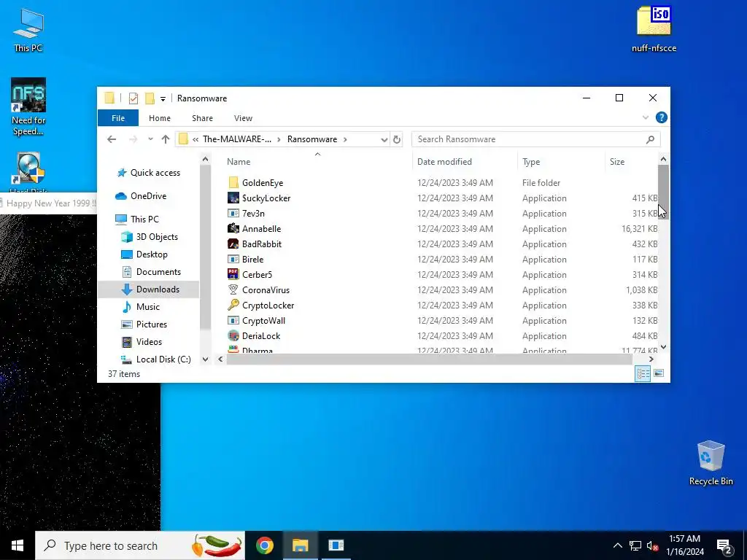Open the nuff-nfscce ISO desktop icon
This screenshot has width=747, height=560.
click(x=654, y=28)
